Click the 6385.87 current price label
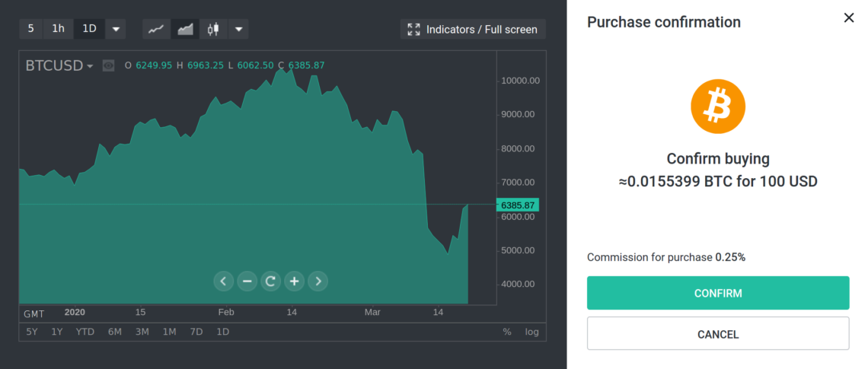This screenshot has width=868, height=369. [519, 205]
